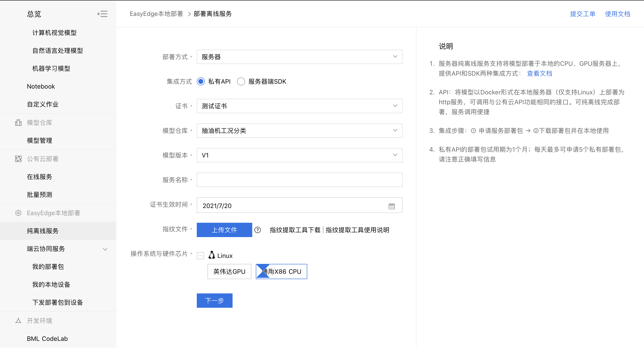Image resolution: width=644 pixels, height=348 pixels.
Task: Click the 开发环境 section header text
Action: (40, 321)
